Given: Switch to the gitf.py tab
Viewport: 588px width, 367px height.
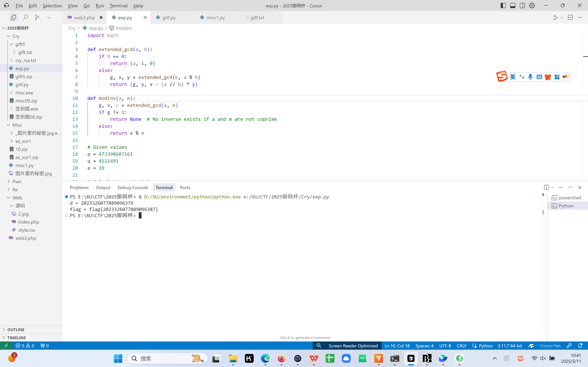Looking at the screenshot, I should [x=172, y=17].
